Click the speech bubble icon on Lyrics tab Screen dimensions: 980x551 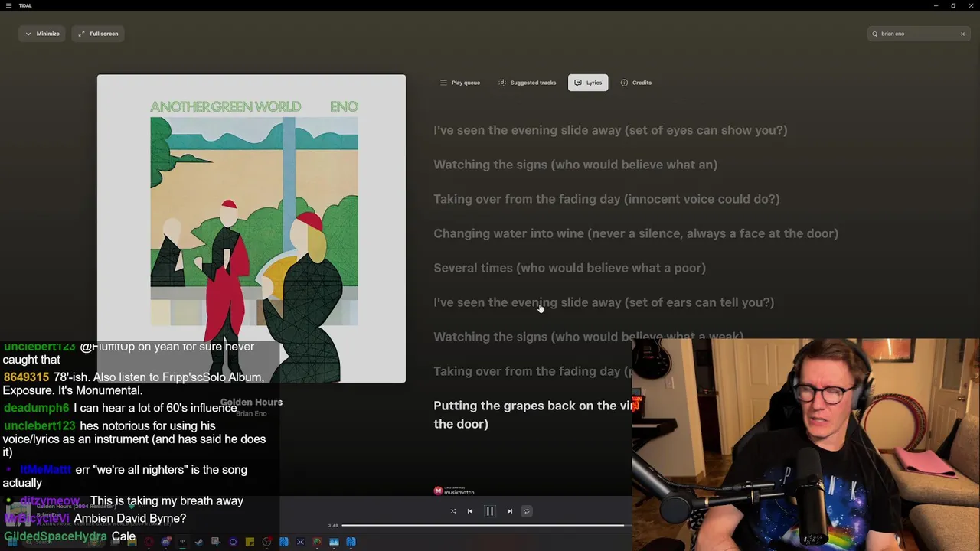pyautogui.click(x=578, y=83)
